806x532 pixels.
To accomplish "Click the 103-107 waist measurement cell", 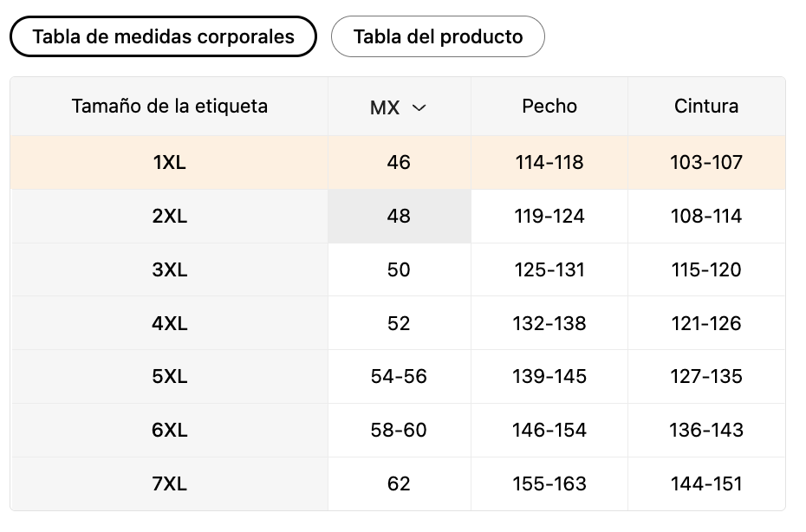I will (x=706, y=162).
